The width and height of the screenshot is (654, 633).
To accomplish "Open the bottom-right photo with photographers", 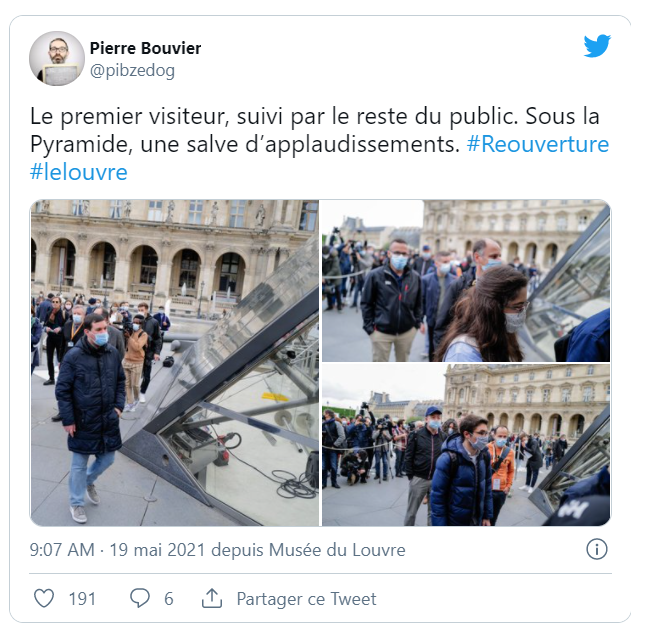I will tap(466, 445).
